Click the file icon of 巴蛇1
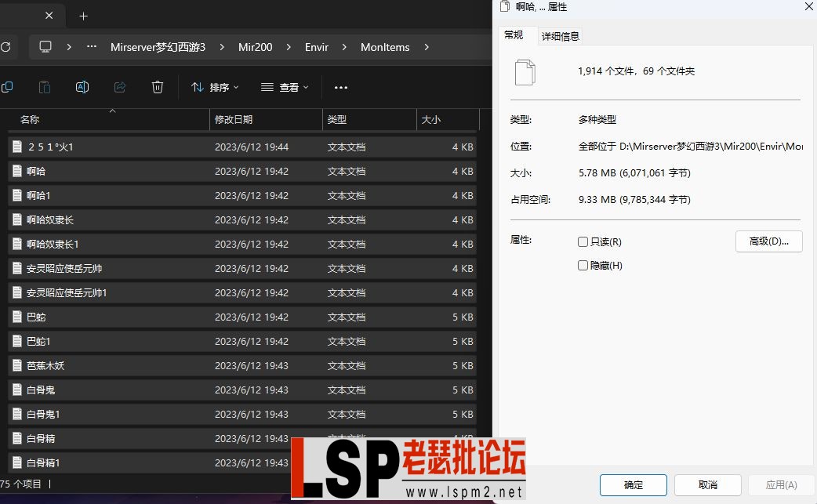 pyautogui.click(x=17, y=341)
